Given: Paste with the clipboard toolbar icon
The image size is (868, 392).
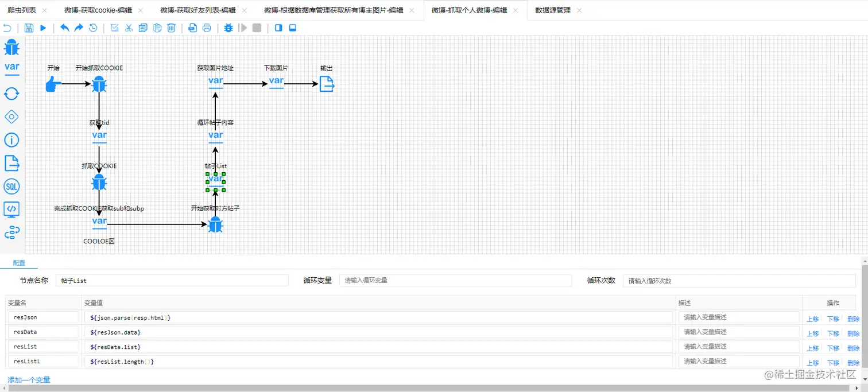Looking at the screenshot, I should (x=157, y=28).
